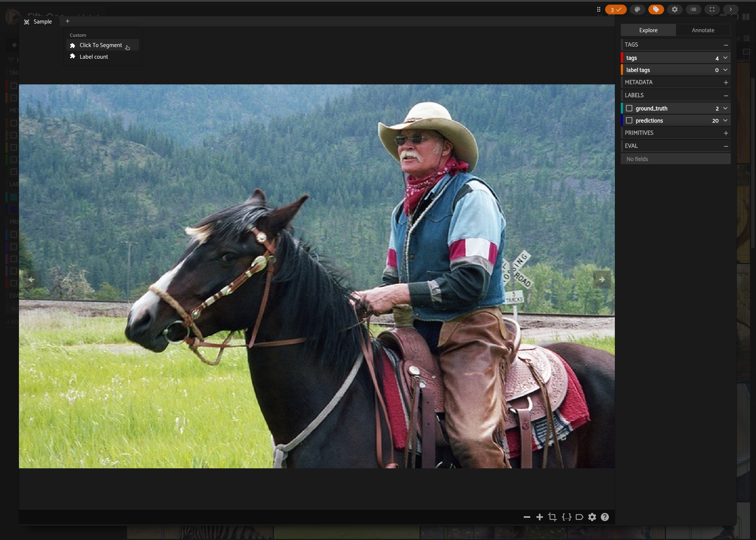Enable the predictions label checkbox
This screenshot has width=756, height=540.
(x=629, y=120)
